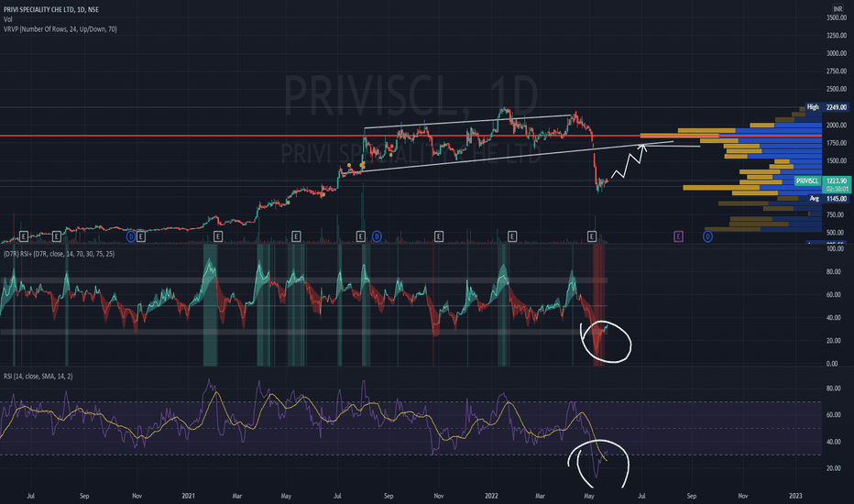This screenshot has width=854, height=504.
Task: Open the upcoming purple E earnings marker
Action: [x=678, y=236]
